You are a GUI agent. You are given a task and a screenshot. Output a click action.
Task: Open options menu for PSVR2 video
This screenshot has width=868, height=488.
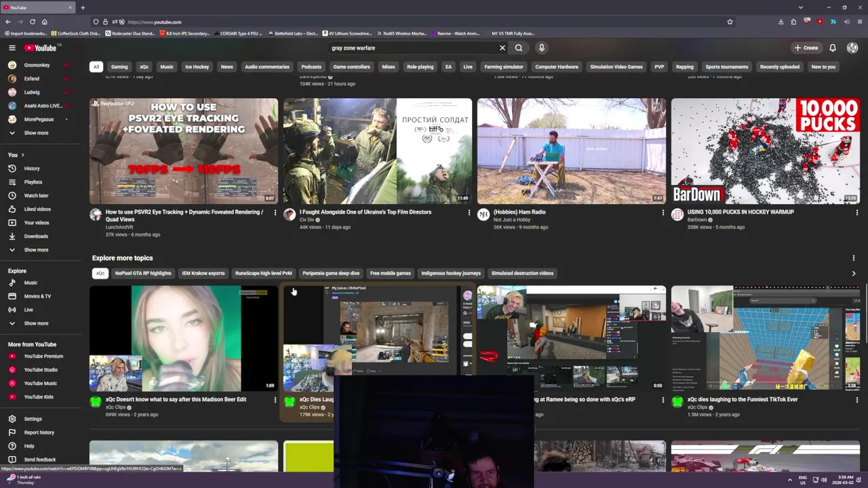coord(275,213)
